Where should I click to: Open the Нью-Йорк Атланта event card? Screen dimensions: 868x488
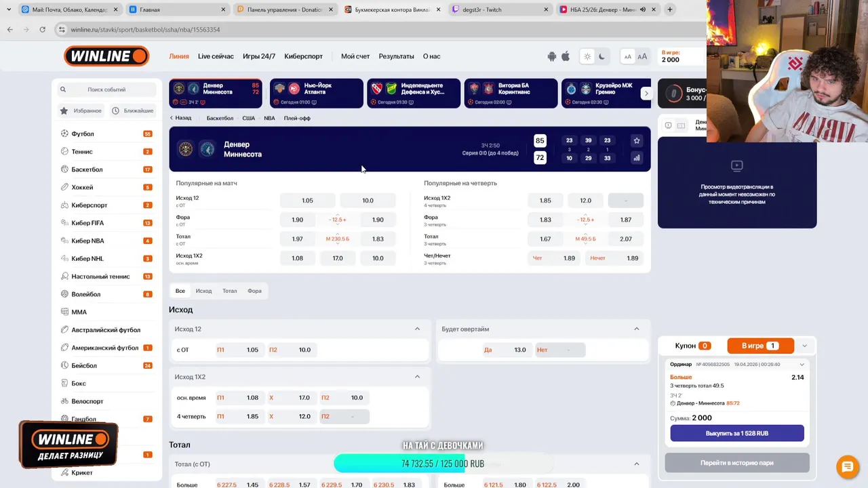click(x=317, y=94)
